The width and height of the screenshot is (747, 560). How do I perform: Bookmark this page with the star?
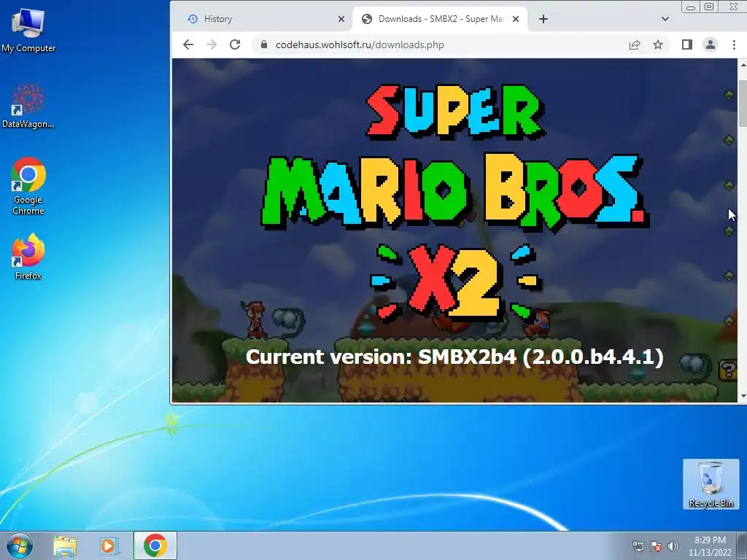658,44
